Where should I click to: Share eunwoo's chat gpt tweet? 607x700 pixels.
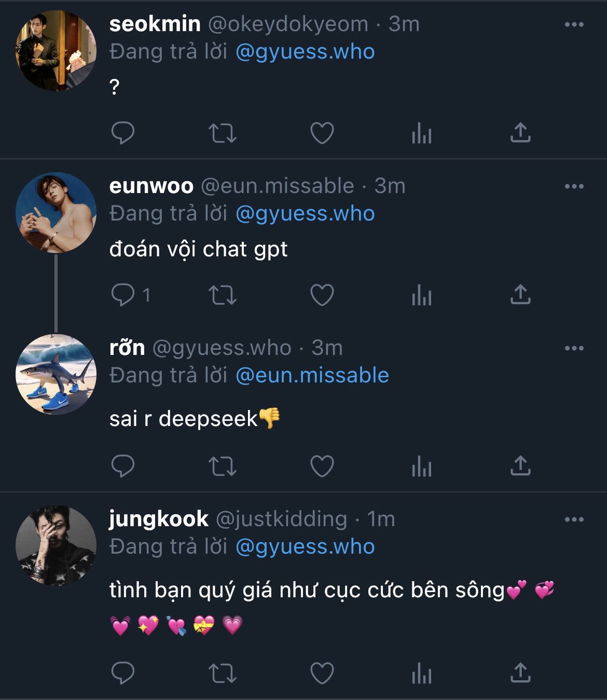520,295
